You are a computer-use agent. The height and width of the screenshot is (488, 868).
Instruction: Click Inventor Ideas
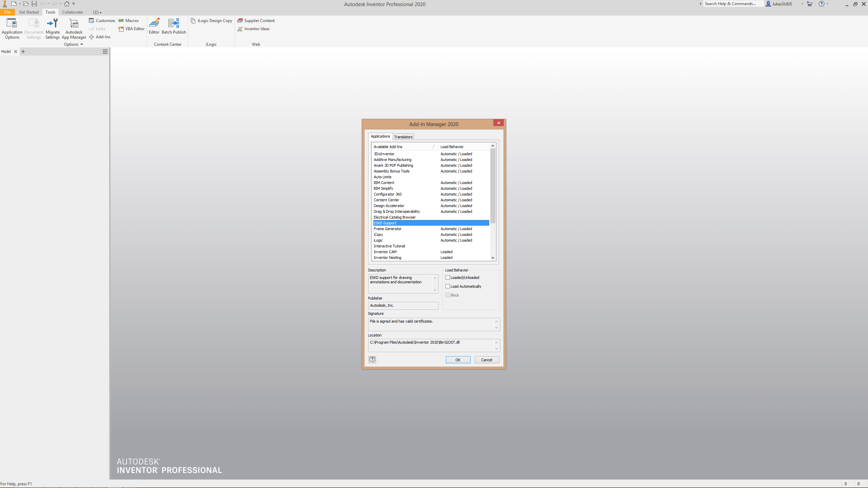(254, 29)
